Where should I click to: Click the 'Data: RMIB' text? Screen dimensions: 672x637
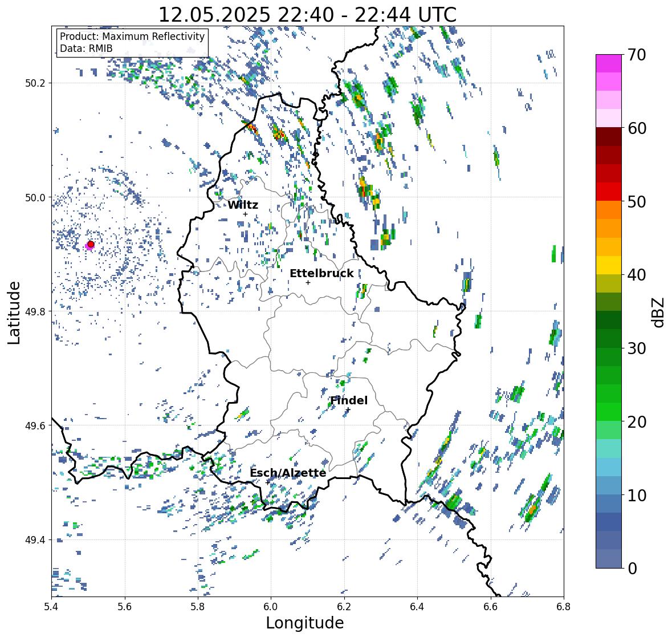pos(86,48)
